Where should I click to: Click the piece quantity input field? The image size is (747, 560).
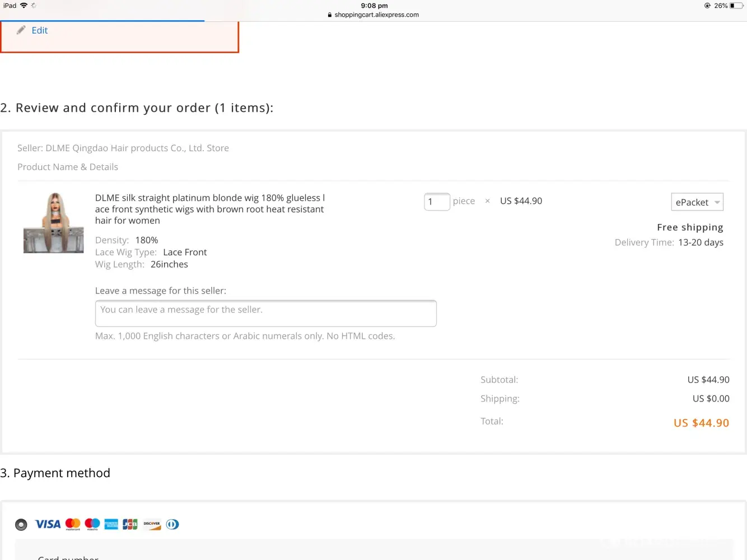point(437,202)
